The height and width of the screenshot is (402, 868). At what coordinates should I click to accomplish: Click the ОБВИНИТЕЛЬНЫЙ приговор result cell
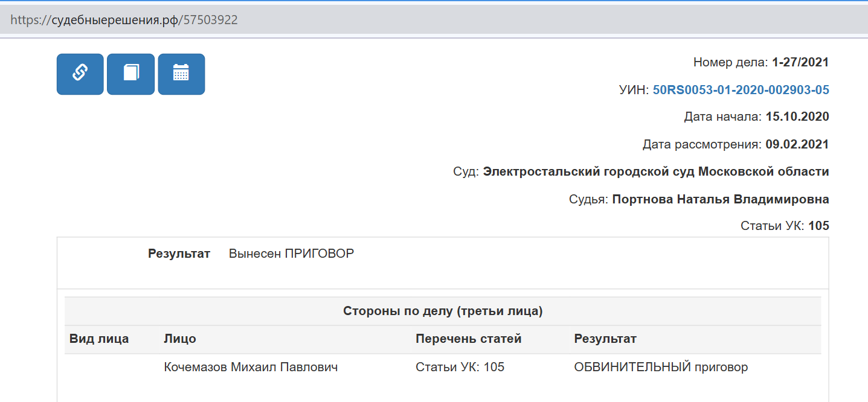coord(661,367)
